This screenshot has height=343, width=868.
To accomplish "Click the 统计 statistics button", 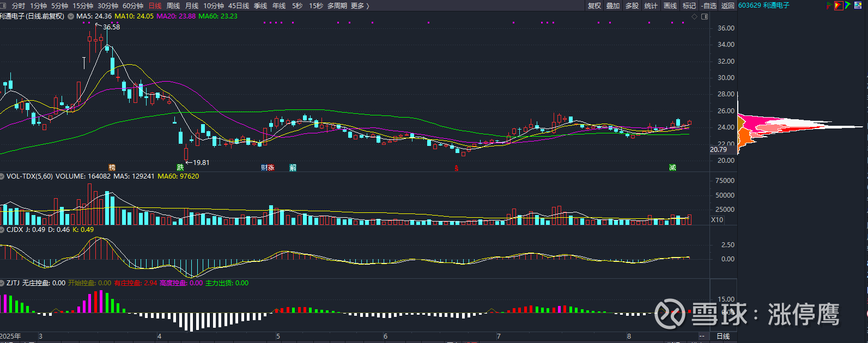I will 651,5.
